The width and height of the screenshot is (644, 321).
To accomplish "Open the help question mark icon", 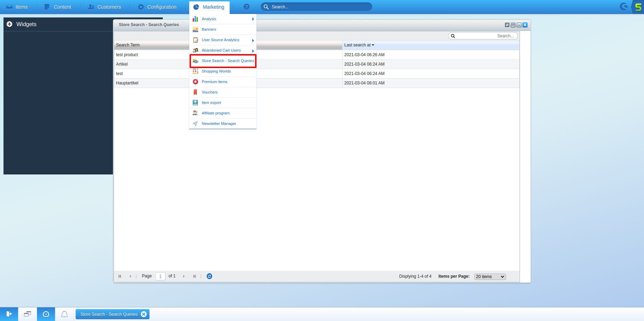I will pos(246,7).
